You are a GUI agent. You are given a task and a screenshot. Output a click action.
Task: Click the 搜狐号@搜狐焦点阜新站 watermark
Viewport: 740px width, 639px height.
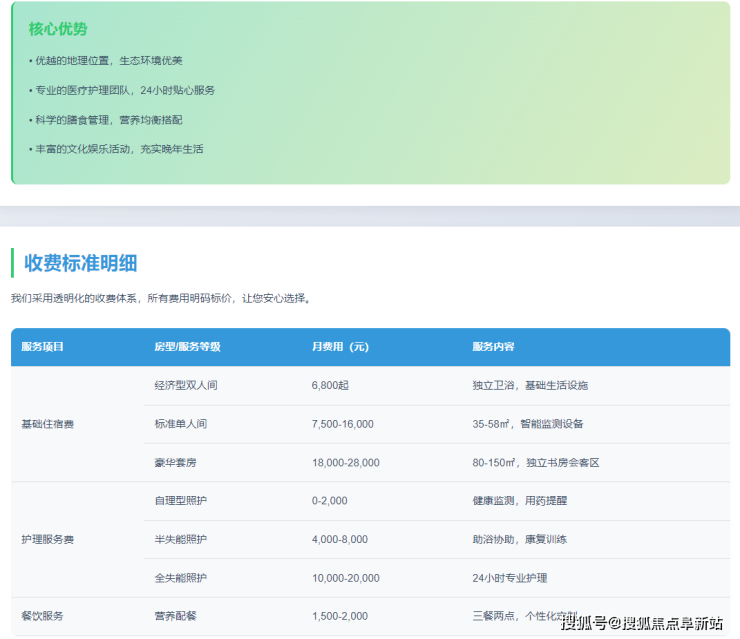(641, 624)
